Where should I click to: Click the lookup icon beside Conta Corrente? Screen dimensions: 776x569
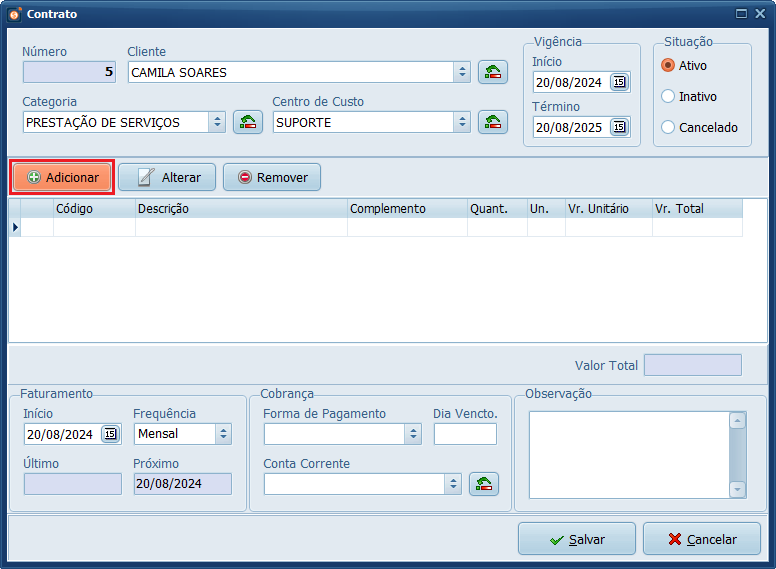point(483,484)
